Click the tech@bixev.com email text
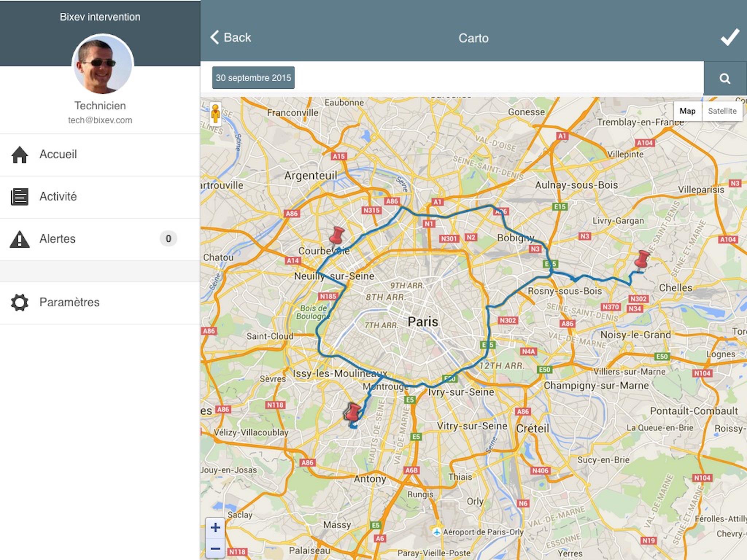747x560 pixels. tap(100, 120)
